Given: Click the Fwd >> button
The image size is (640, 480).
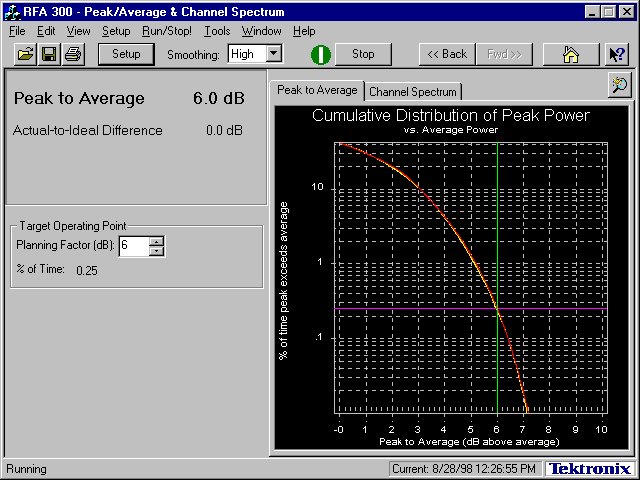Looking at the screenshot, I should click(504, 54).
